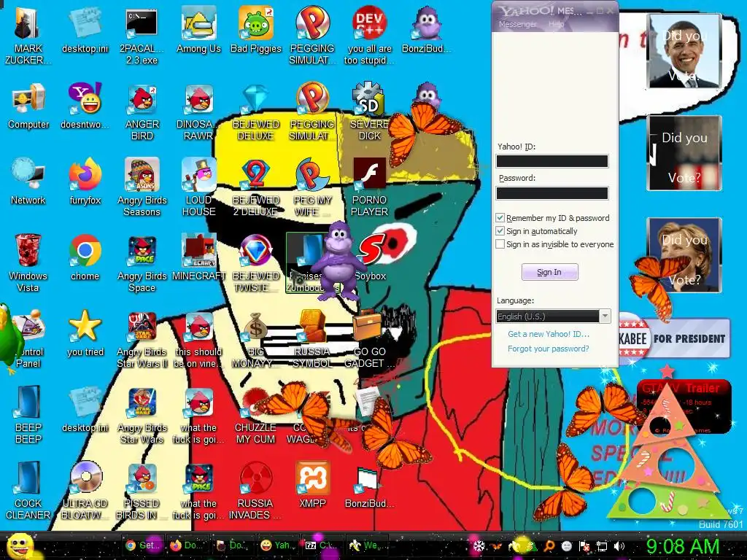Viewport: 747px width, 560px height.
Task: Open the Angry Birds Seasons icon
Action: [x=142, y=187]
